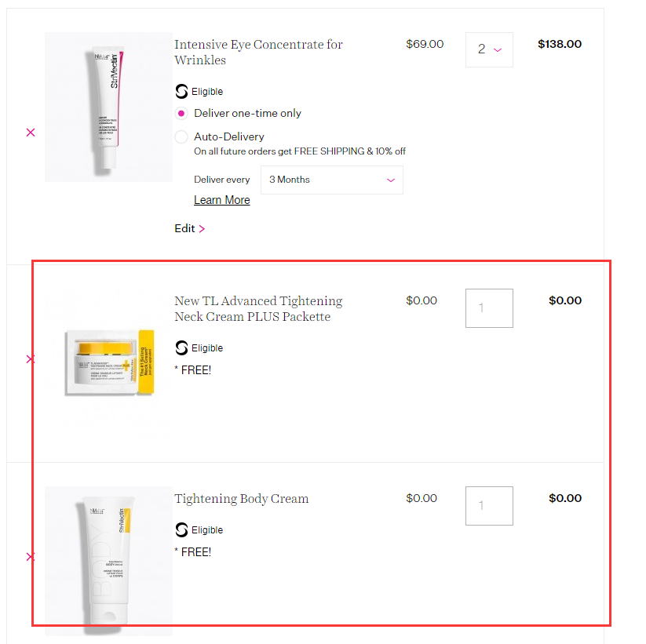Screen dimensions: 646x644
Task: Click quantity field of Tightening Body Cream
Action: (x=489, y=506)
